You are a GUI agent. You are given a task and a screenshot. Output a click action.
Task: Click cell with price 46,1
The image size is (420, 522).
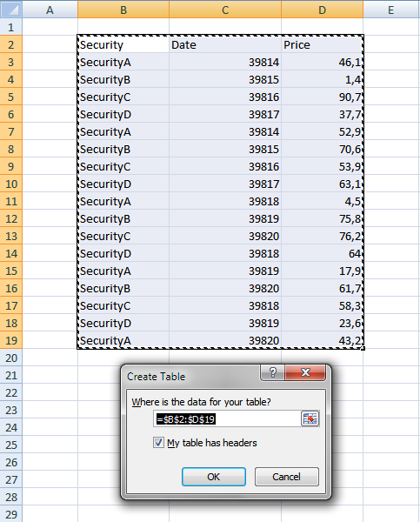[322, 63]
